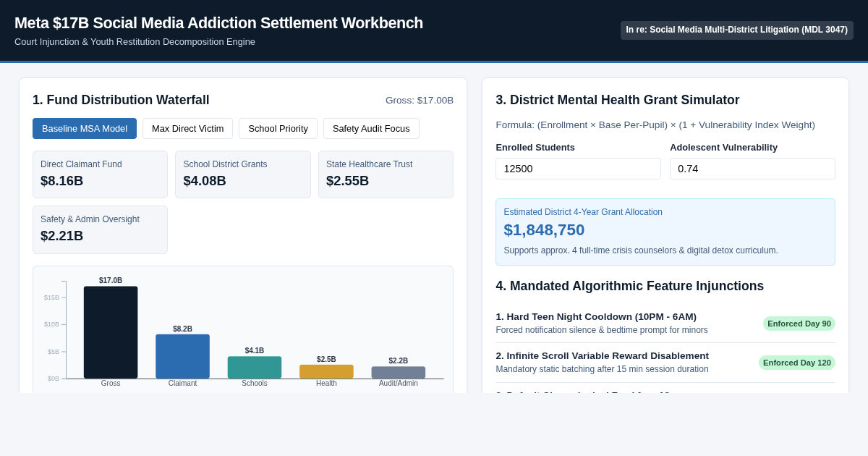The image size is (868, 456).
Task: Click the $4.1B label above Schools bar
Action: [x=255, y=351]
